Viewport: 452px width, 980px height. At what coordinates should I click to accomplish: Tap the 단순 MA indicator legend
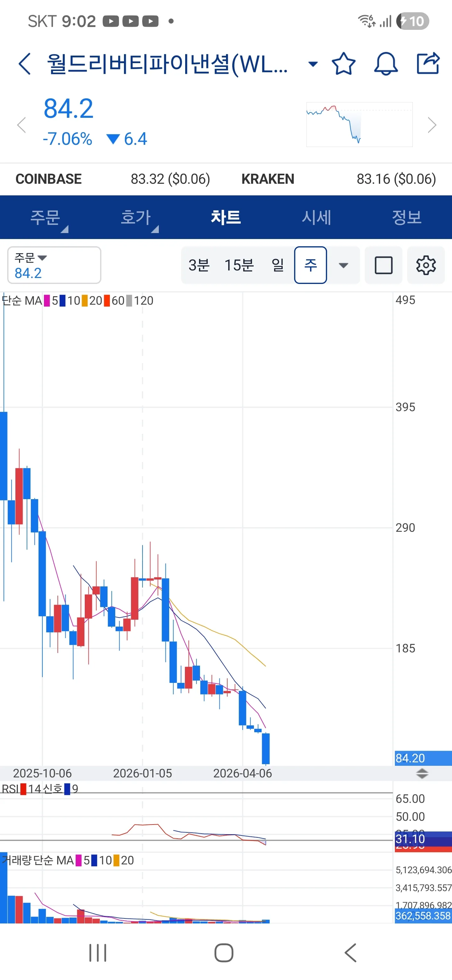click(x=22, y=301)
